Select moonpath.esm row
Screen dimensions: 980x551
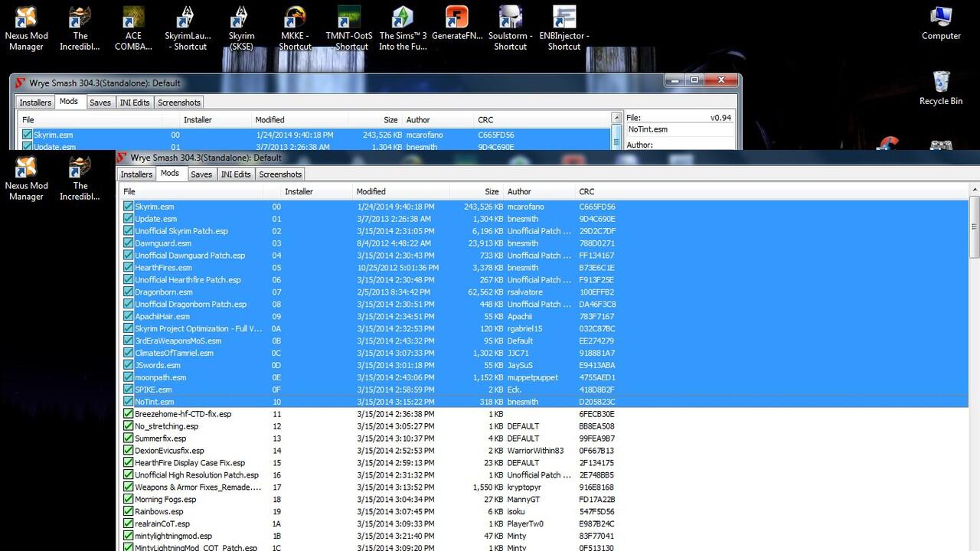pos(543,377)
